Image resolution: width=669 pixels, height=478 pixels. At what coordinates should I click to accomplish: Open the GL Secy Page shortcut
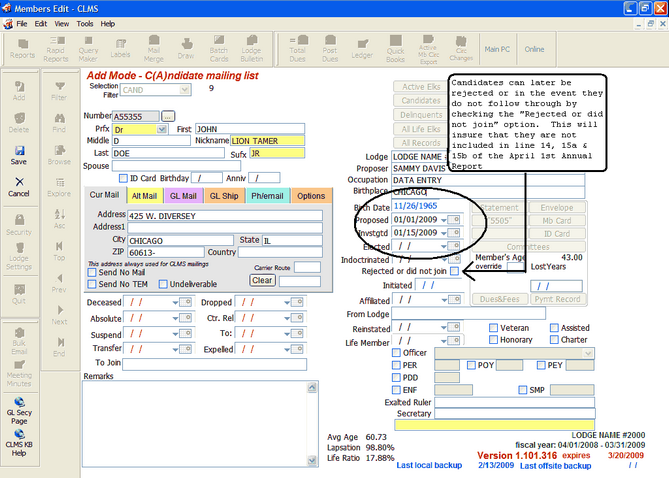(x=19, y=406)
